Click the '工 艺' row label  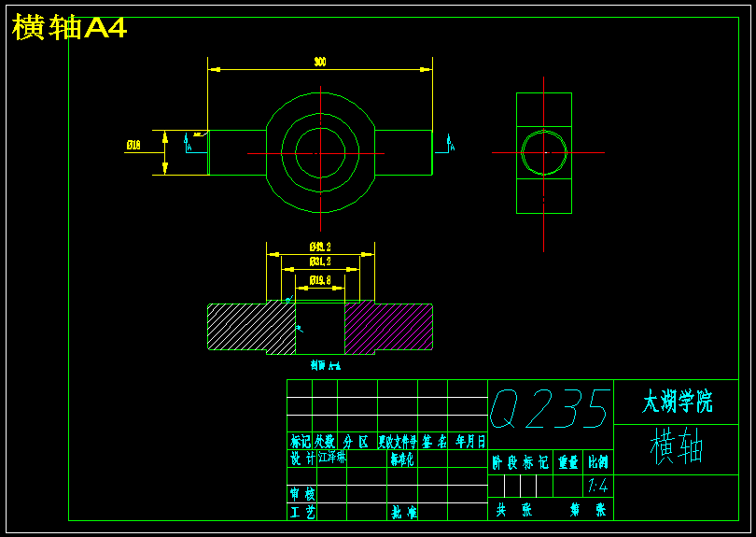302,512
